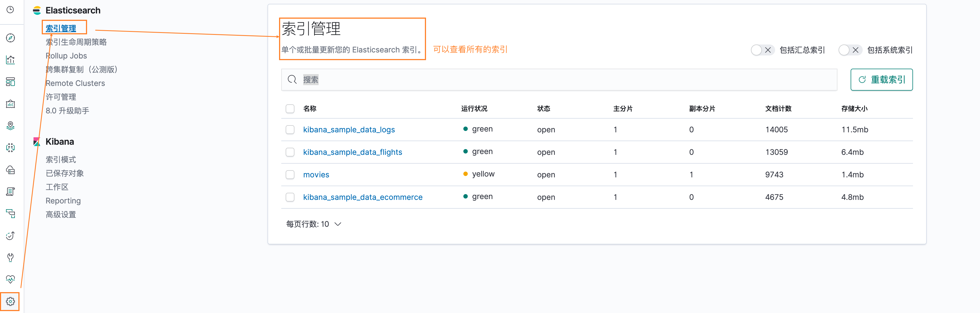The image size is (980, 313).
Task: Open the Maps sidebar icon
Action: 10,125
